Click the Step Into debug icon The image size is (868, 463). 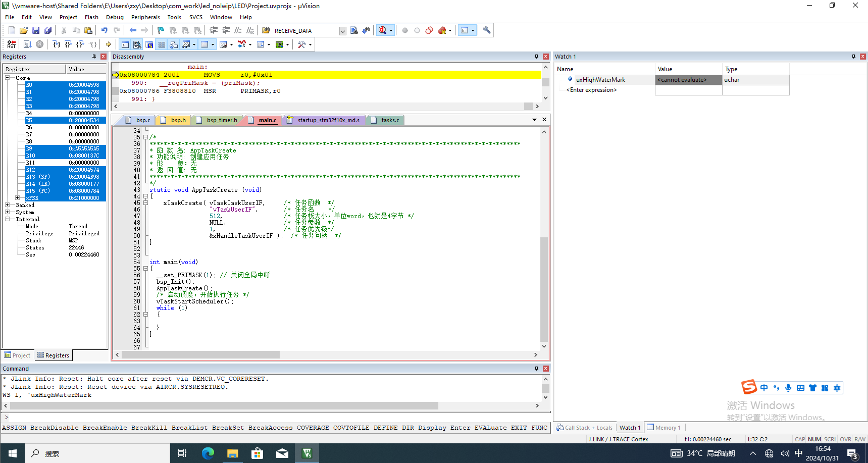[x=57, y=44]
